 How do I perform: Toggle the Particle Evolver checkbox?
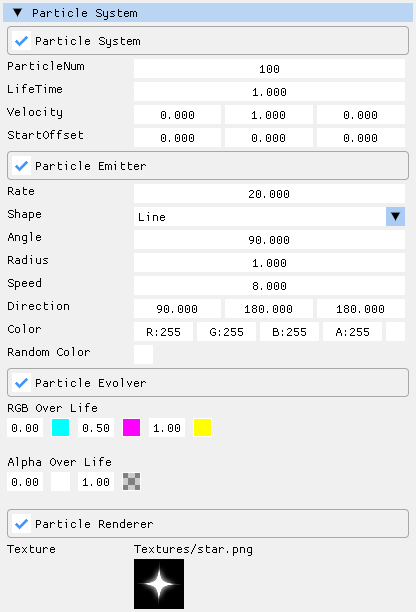pos(21,383)
